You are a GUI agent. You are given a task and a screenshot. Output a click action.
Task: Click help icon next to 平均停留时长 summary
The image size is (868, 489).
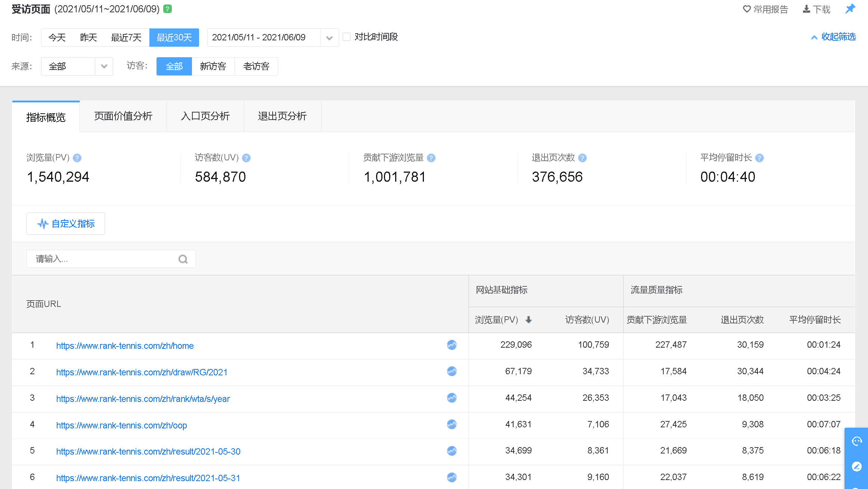tap(759, 158)
